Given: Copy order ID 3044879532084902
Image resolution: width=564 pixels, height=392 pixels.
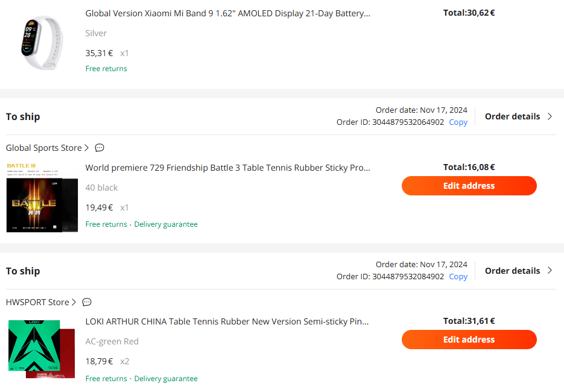Looking at the screenshot, I should [x=458, y=277].
